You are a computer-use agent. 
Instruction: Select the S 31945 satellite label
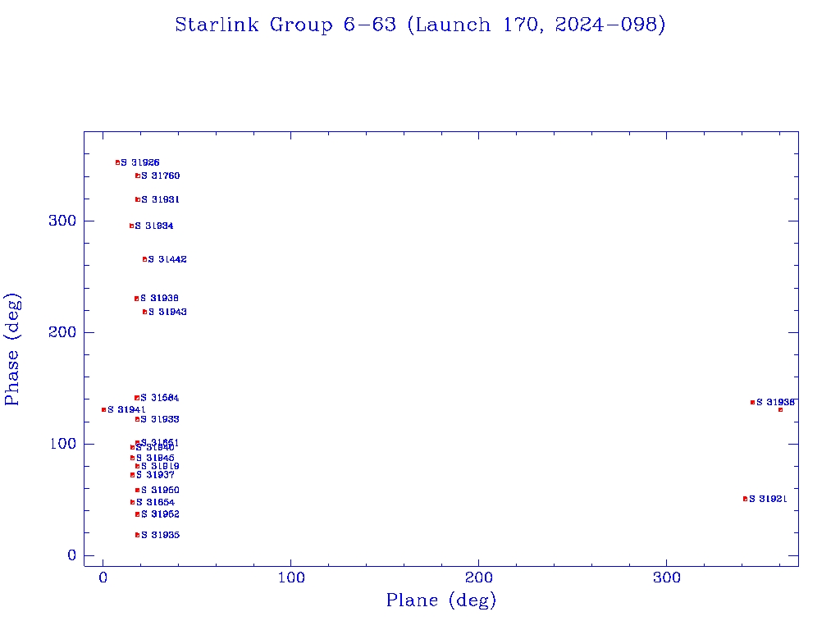(x=155, y=458)
